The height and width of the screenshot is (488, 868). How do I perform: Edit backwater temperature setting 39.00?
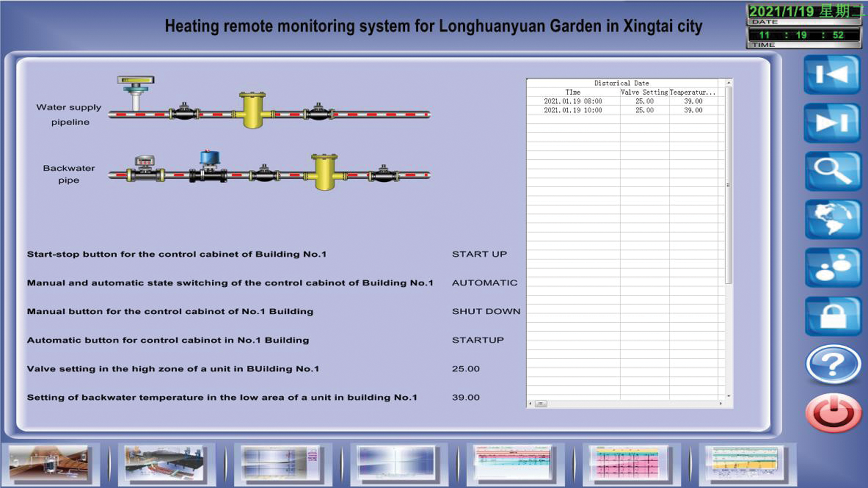point(466,398)
